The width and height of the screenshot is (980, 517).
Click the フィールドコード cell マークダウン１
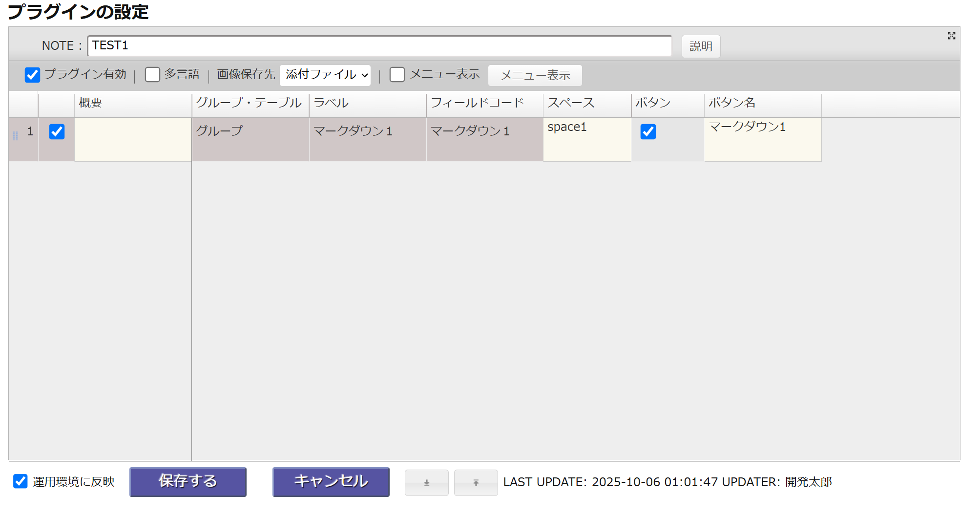coord(485,139)
